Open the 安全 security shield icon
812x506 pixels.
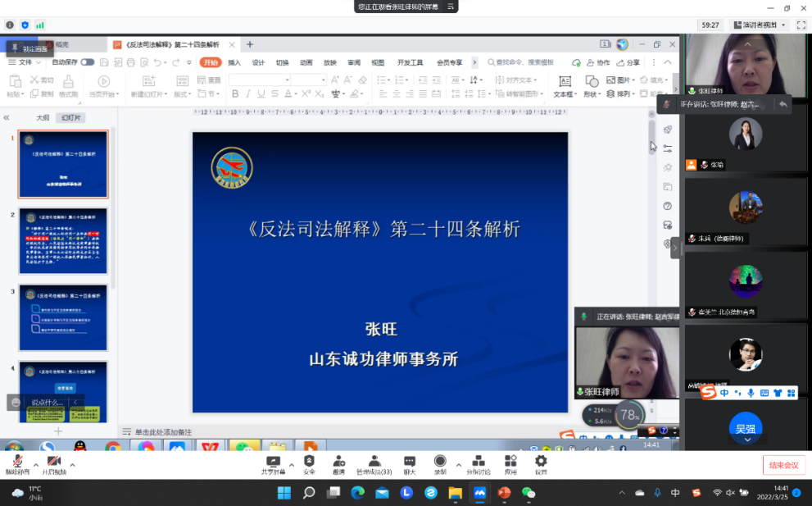pyautogui.click(x=309, y=462)
